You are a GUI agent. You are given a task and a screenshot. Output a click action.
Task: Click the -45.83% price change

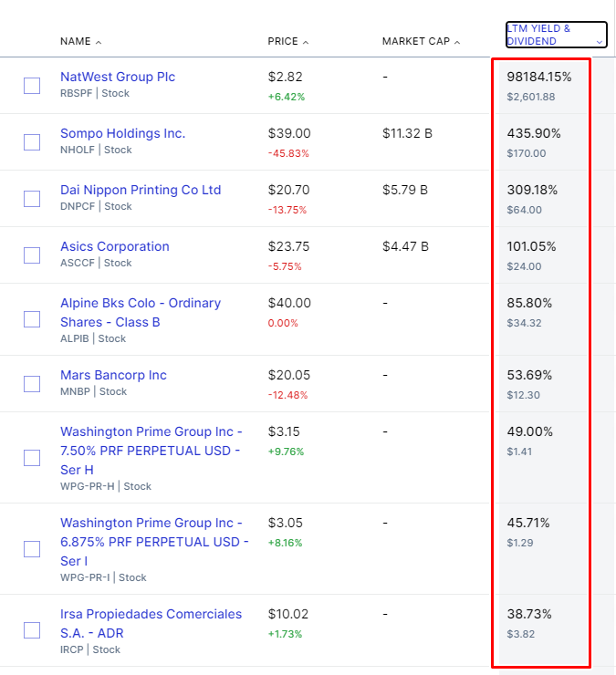coord(288,153)
